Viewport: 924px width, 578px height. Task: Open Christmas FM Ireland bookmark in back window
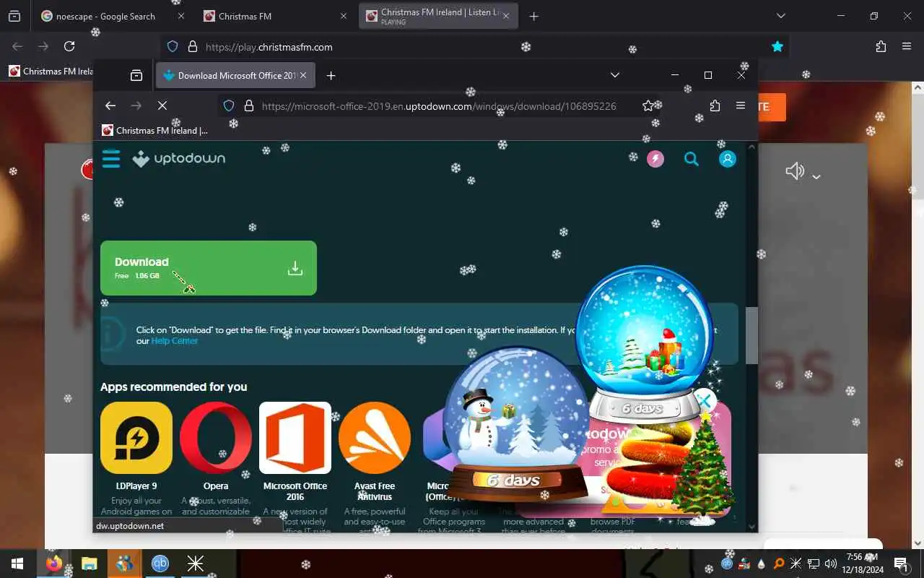click(51, 72)
